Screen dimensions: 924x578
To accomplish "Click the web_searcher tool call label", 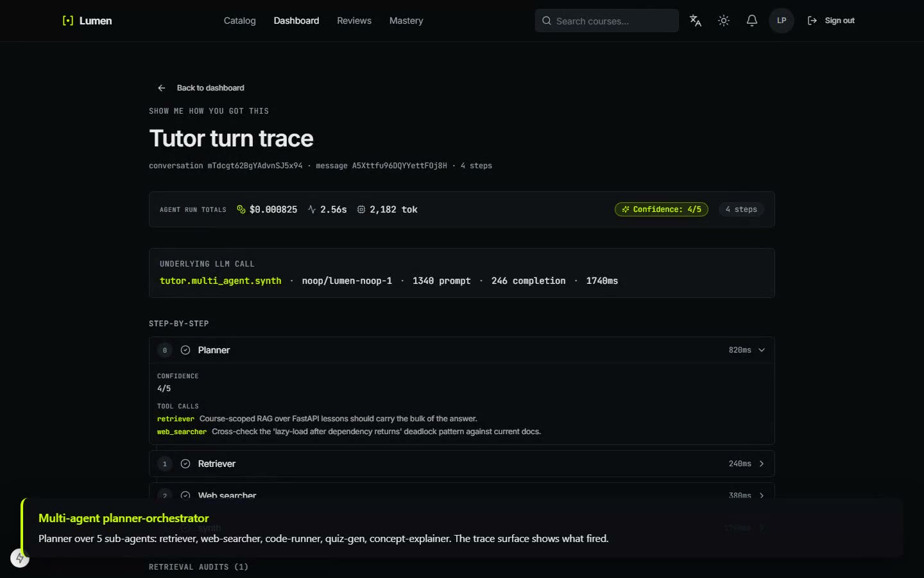I will (182, 432).
